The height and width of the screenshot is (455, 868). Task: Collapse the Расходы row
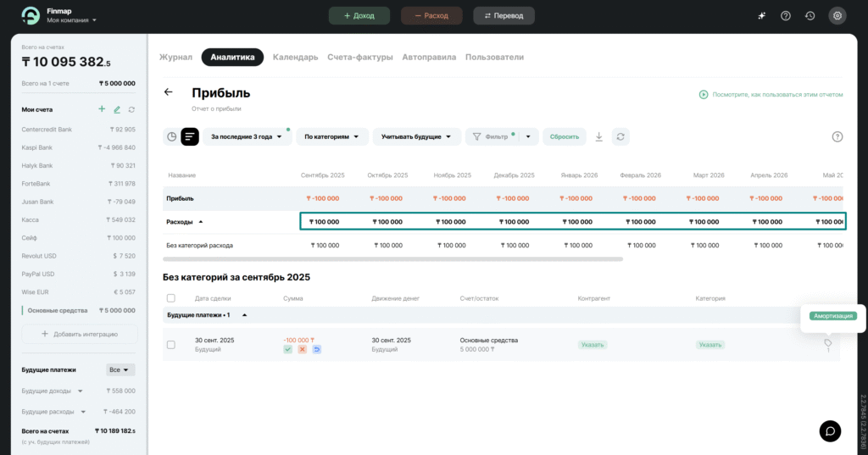coord(201,221)
